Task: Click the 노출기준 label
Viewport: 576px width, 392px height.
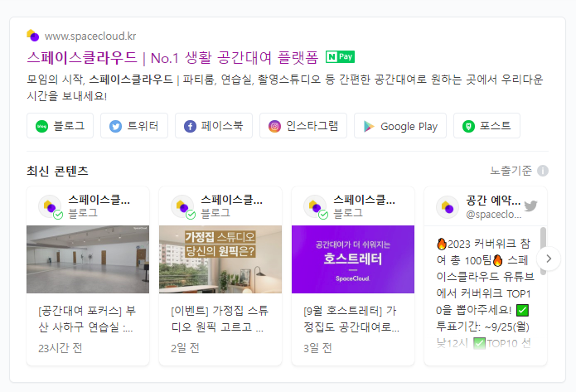Action: [511, 171]
